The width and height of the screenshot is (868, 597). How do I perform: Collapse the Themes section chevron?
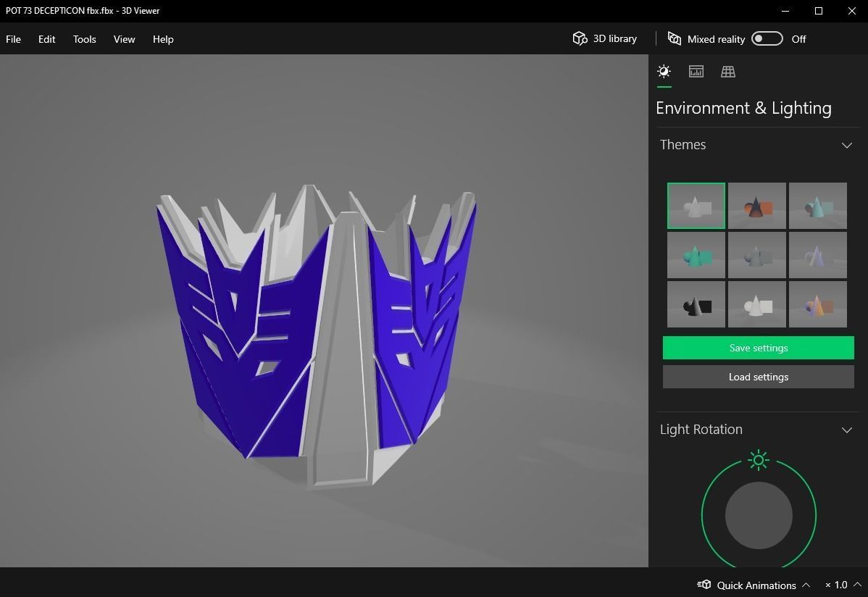pos(846,145)
